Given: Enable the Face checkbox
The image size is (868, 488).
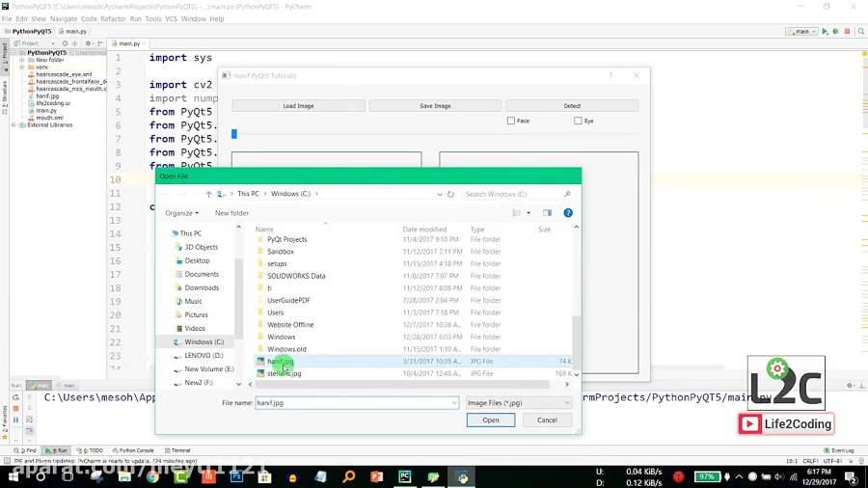Looking at the screenshot, I should [x=511, y=122].
